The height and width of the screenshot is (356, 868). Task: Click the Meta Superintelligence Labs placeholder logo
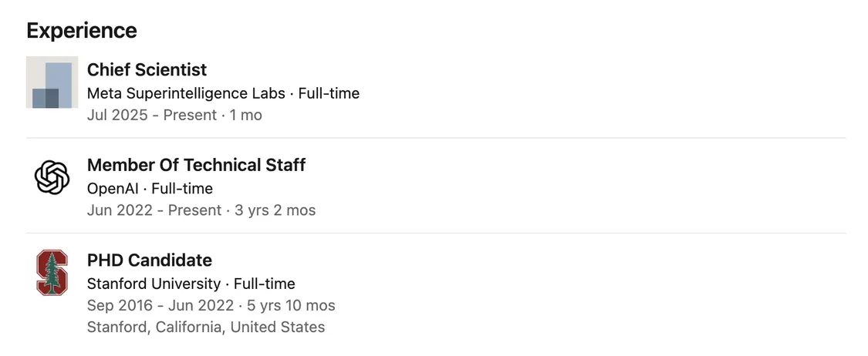click(x=52, y=82)
